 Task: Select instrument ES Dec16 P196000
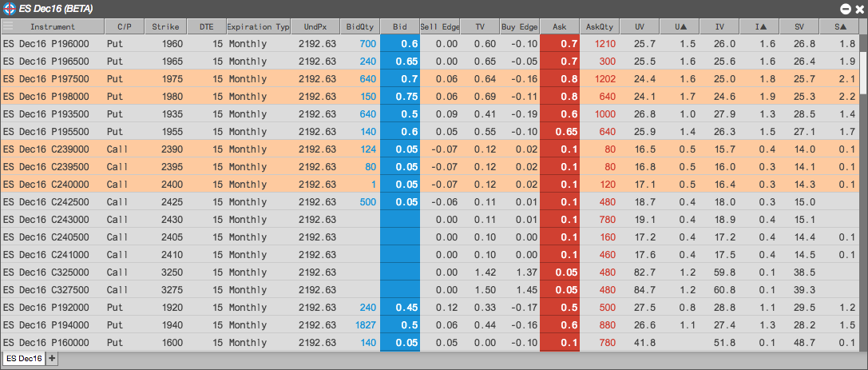pyautogui.click(x=46, y=44)
